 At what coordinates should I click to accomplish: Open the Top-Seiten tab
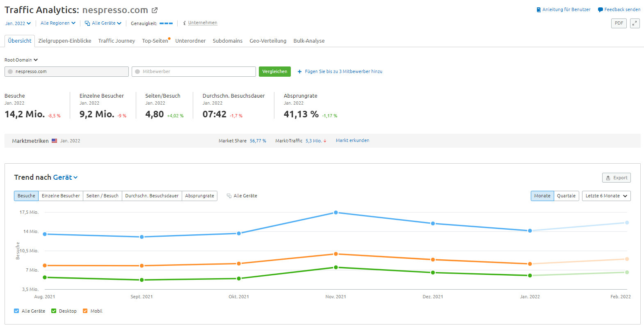click(x=155, y=41)
